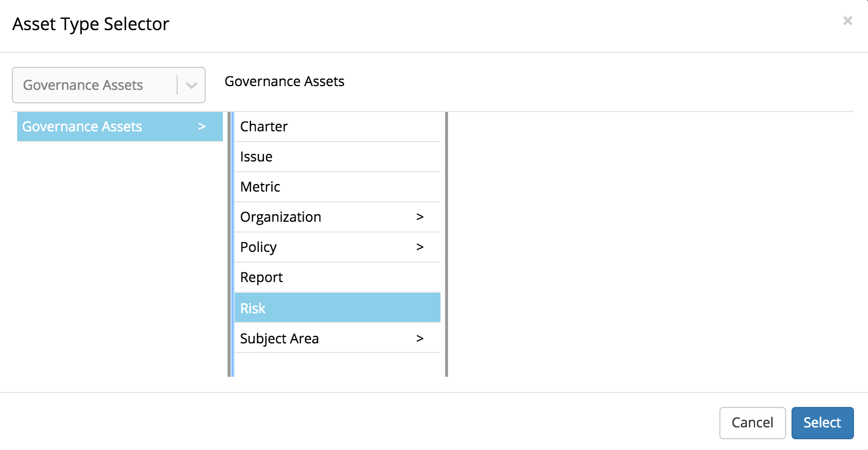Expand the Organization subtypes arrow
The height and width of the screenshot is (450, 868).
(420, 217)
